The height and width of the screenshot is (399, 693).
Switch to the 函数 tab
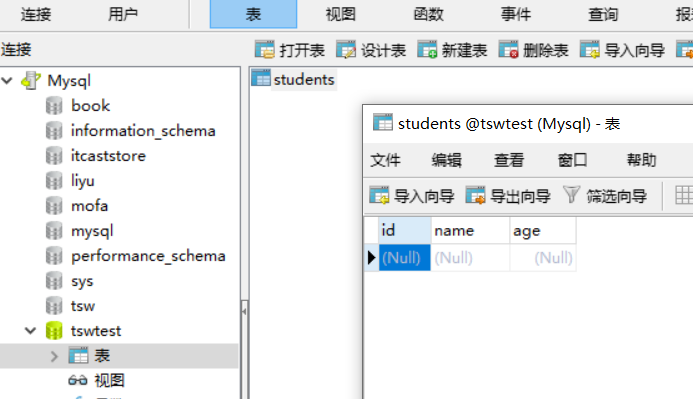[x=428, y=14]
